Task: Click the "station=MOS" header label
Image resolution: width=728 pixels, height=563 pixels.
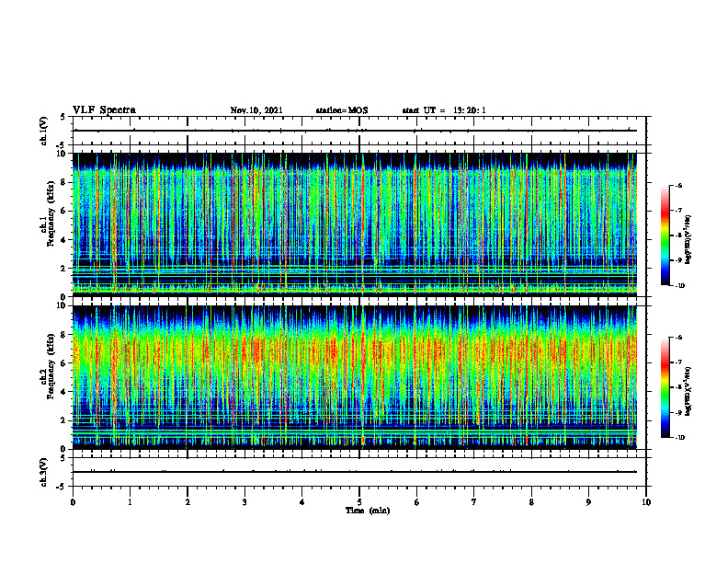Action: [342, 110]
